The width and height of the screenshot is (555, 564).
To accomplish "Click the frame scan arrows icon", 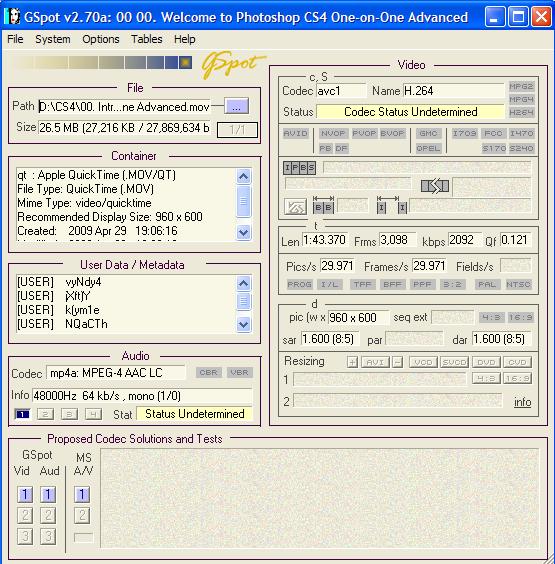I will coord(295,207).
